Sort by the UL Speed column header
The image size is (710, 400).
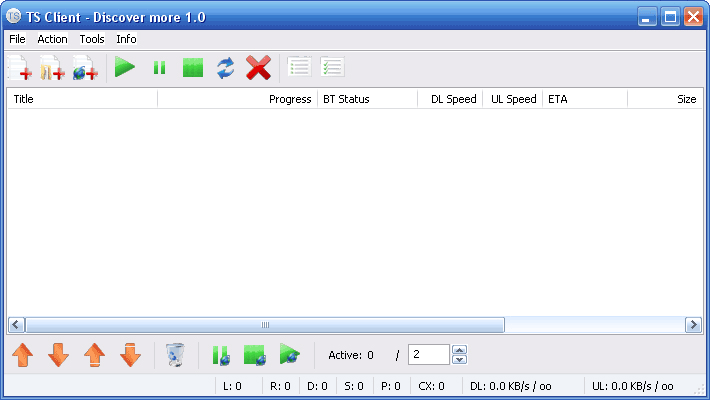[x=513, y=99]
